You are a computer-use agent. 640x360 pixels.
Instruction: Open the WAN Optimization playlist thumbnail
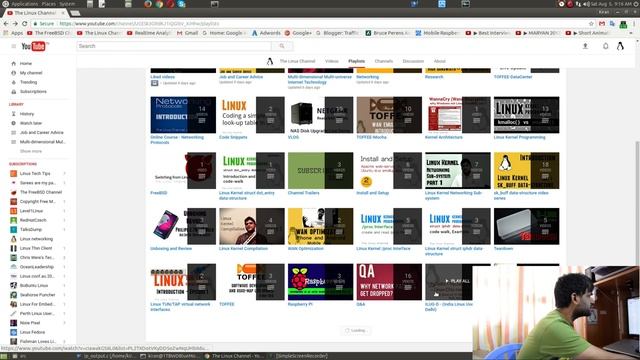[320, 226]
